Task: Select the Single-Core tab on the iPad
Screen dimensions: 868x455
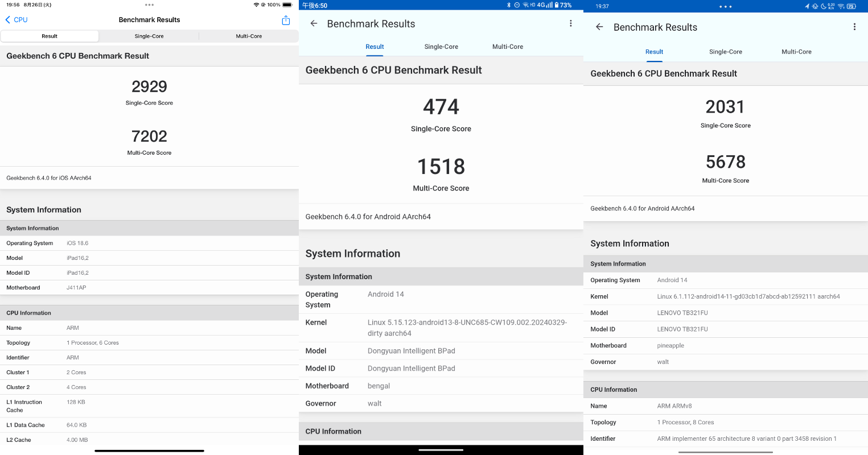Action: 149,36
